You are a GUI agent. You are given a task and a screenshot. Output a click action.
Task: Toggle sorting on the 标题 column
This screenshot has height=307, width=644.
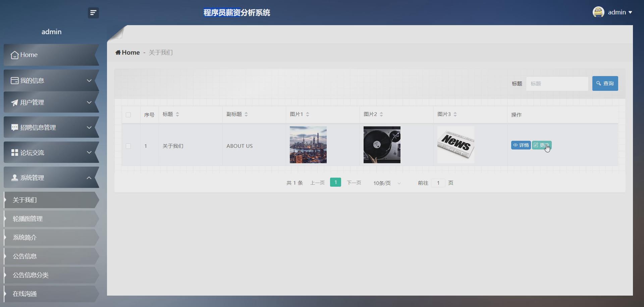pos(178,114)
